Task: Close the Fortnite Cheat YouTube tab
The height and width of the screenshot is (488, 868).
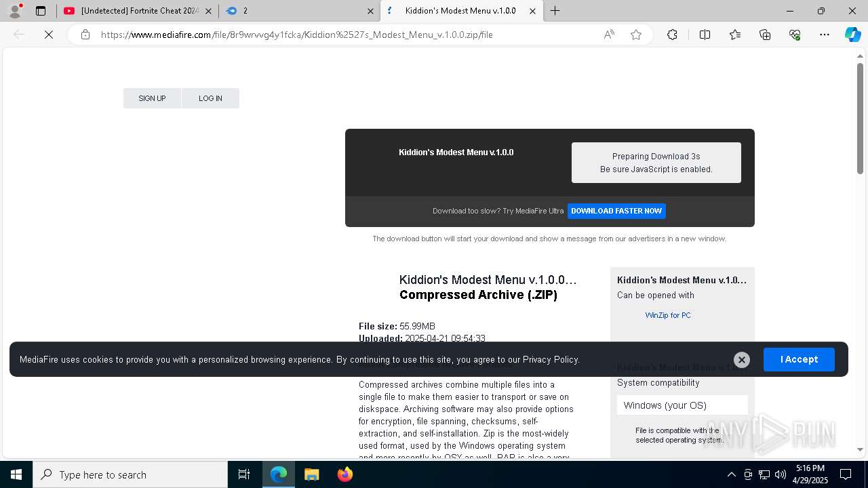Action: pyautogui.click(x=208, y=11)
